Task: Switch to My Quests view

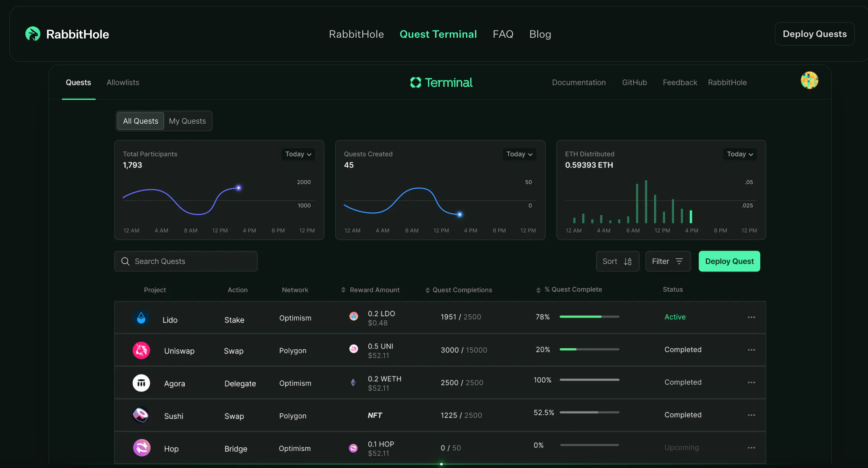Action: click(x=187, y=121)
